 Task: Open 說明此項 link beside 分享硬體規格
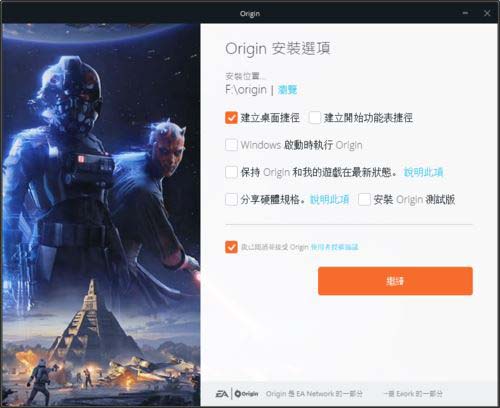coord(329,200)
